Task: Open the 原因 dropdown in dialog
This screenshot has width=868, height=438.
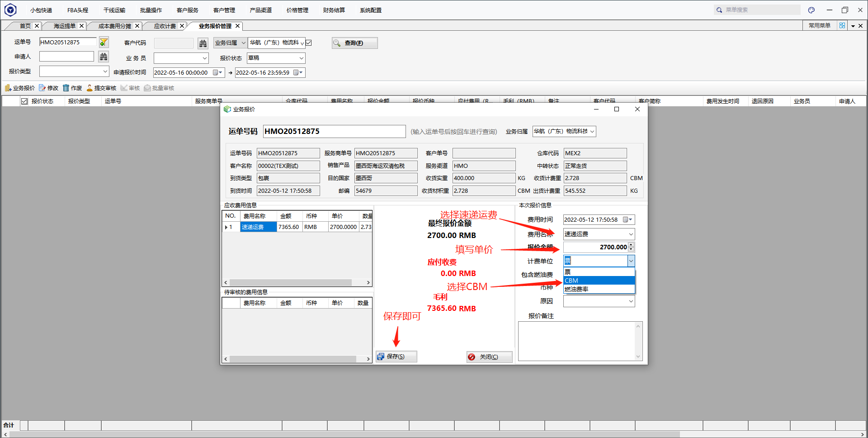Action: tap(631, 301)
